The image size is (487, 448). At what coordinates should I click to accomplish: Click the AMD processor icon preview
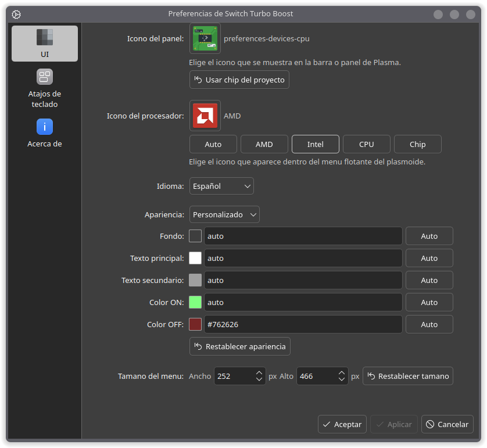pyautogui.click(x=205, y=116)
